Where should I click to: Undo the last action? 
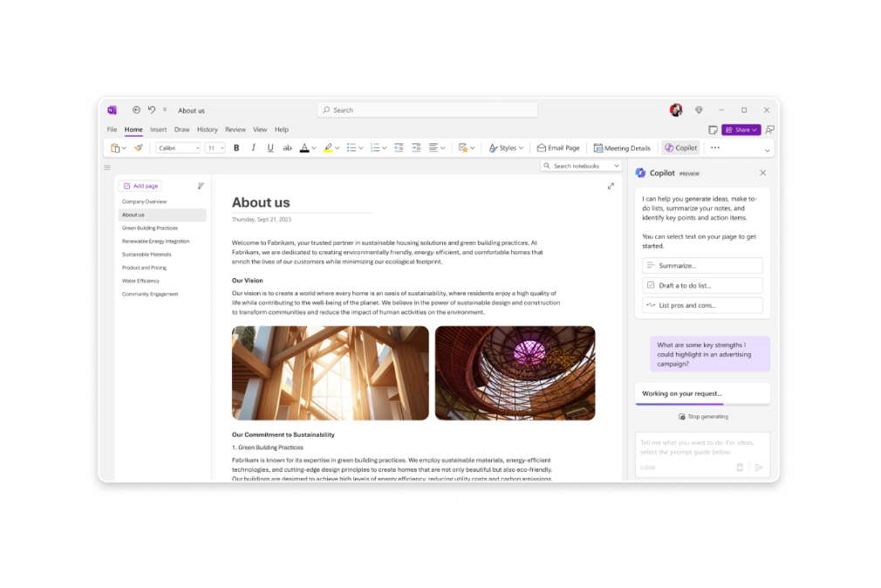tap(151, 110)
